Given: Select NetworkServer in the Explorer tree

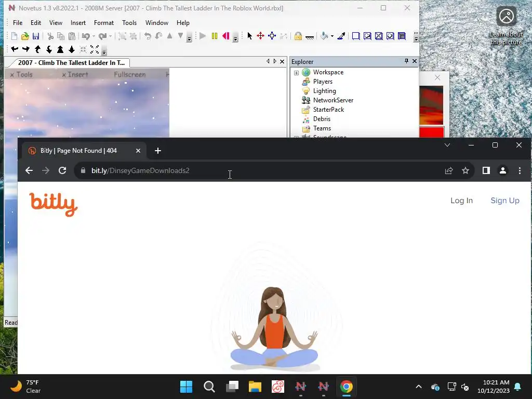Looking at the screenshot, I should (333, 100).
